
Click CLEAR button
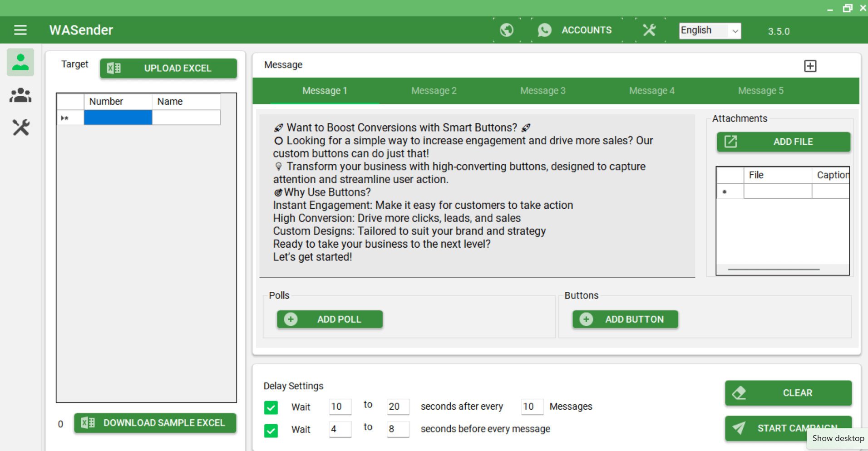tap(788, 393)
